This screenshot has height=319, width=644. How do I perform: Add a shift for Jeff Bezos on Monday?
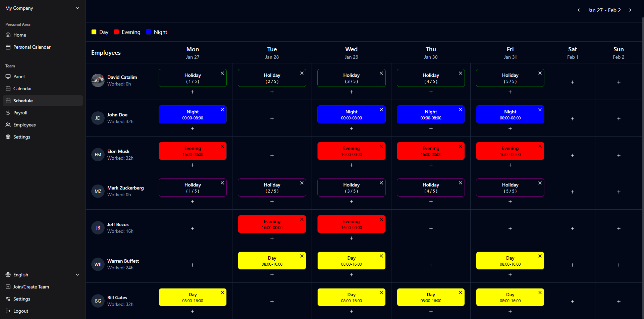coord(193,228)
